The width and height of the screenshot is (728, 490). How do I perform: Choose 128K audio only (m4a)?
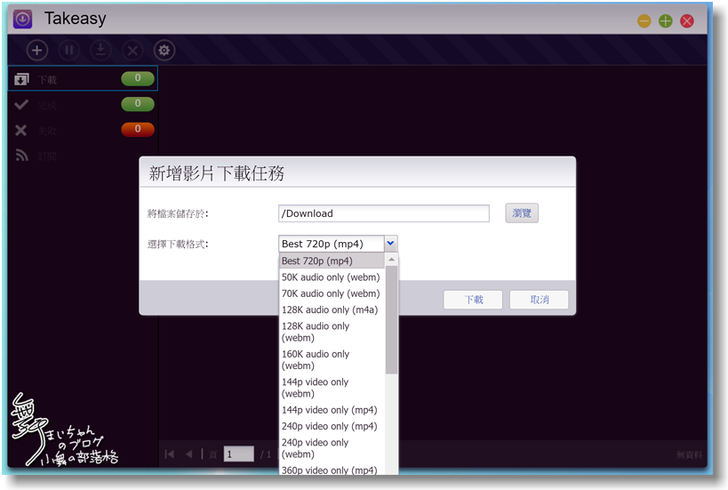332,310
